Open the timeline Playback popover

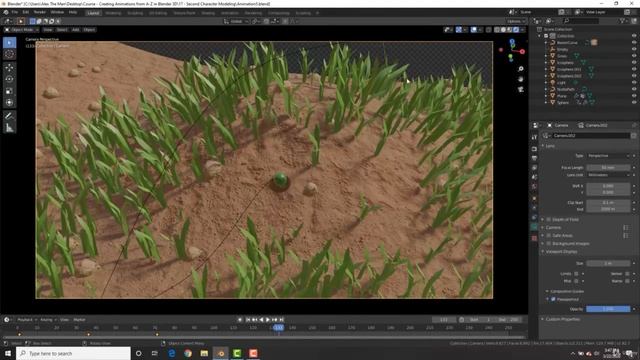point(27,320)
